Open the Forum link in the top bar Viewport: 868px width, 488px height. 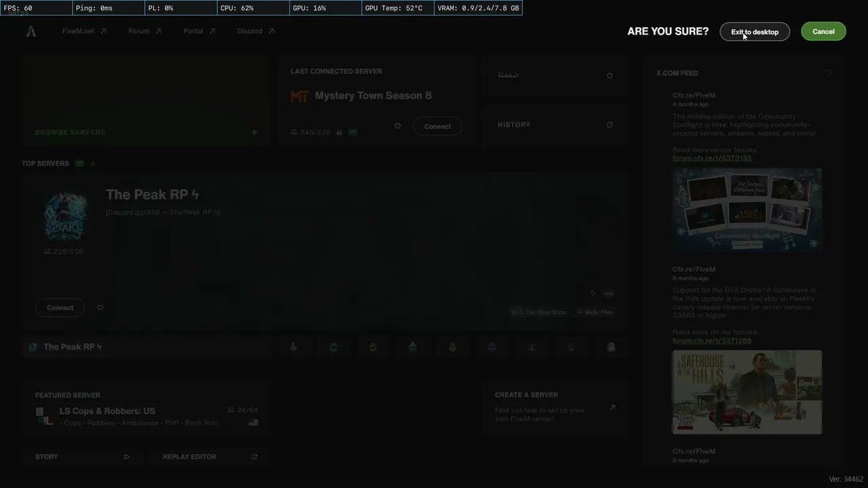click(x=144, y=31)
